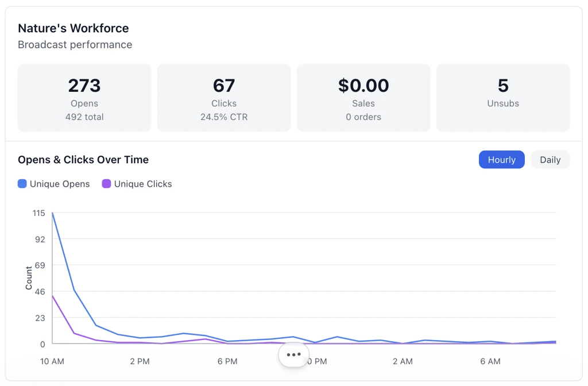Click the $0.00 Sales stat card
This screenshot has width=588, height=386.
[363, 97]
